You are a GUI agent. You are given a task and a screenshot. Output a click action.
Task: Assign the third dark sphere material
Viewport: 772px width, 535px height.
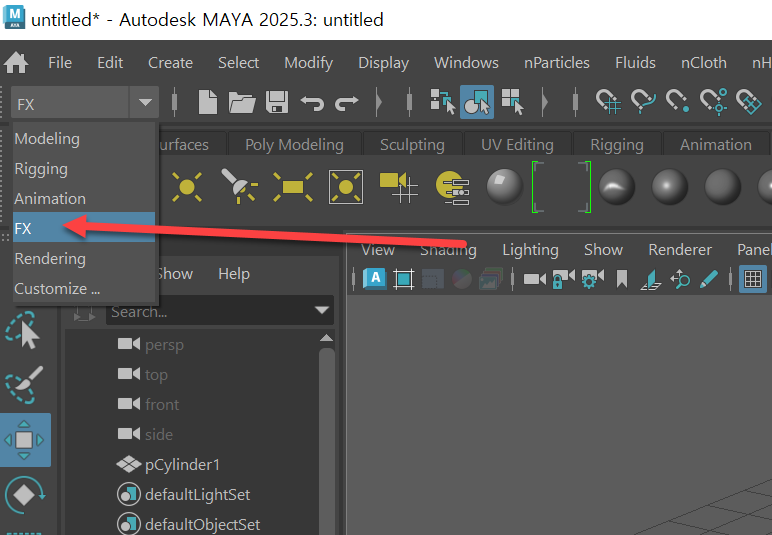(723, 187)
